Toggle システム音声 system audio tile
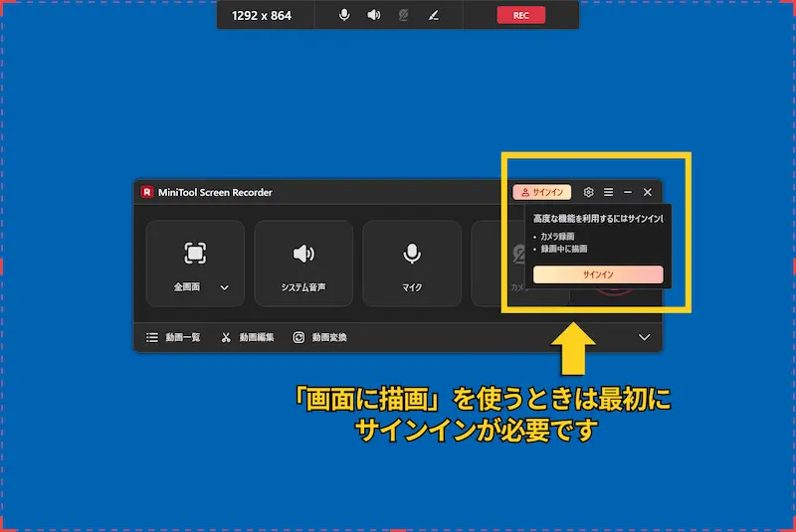Viewport: 796px width, 532px height. click(303, 264)
